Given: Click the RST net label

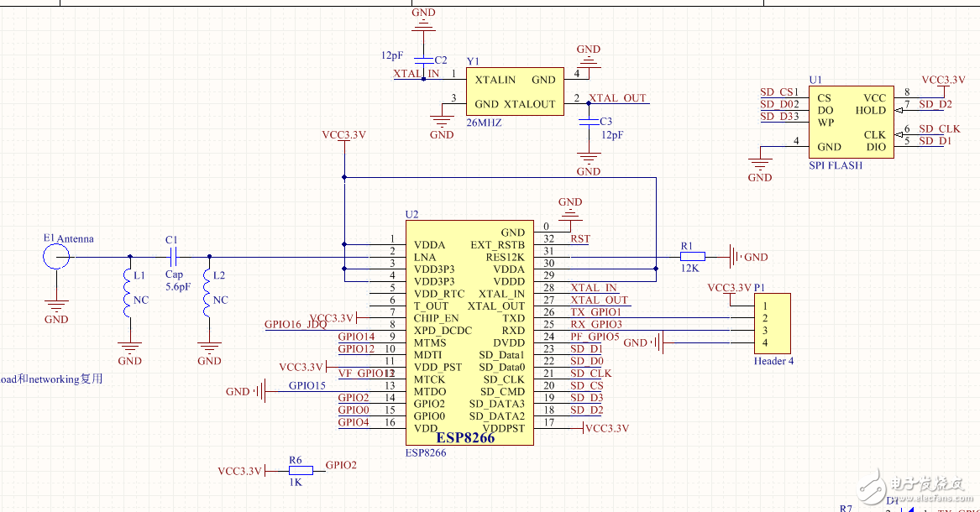Looking at the screenshot, I should tap(580, 239).
